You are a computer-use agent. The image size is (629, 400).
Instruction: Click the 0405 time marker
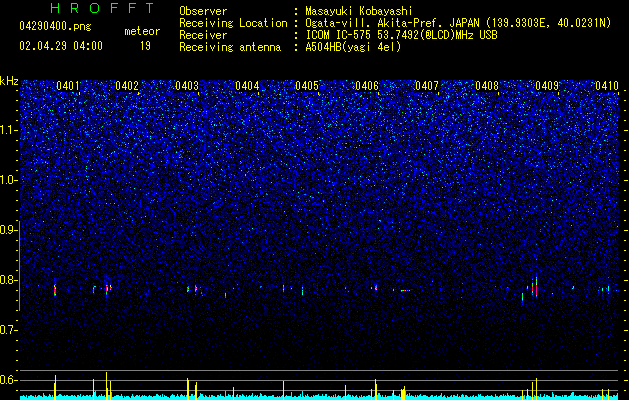point(307,85)
